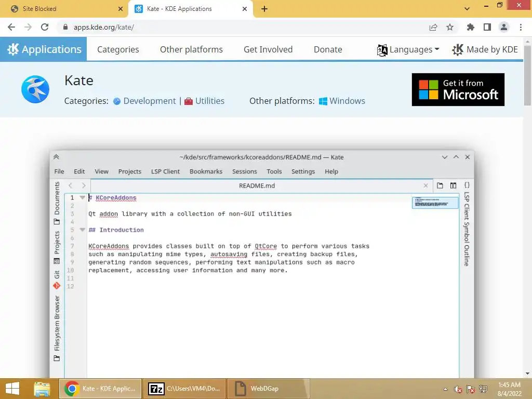Viewport: 532px width, 399px height.
Task: Click new document icon in Kate tab bar
Action: point(440,185)
